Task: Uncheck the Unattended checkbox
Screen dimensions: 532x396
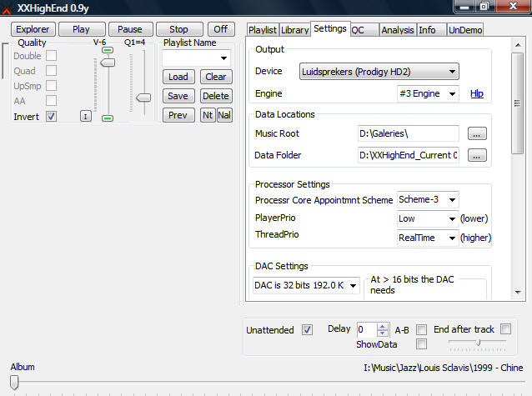Action: point(307,330)
